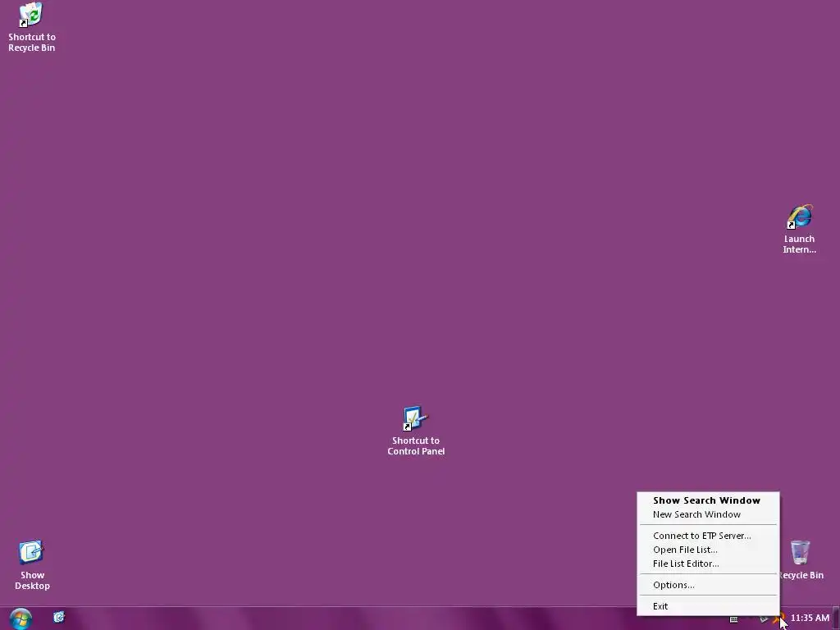
Task: Launch the File List Editor
Action: [x=708, y=564]
